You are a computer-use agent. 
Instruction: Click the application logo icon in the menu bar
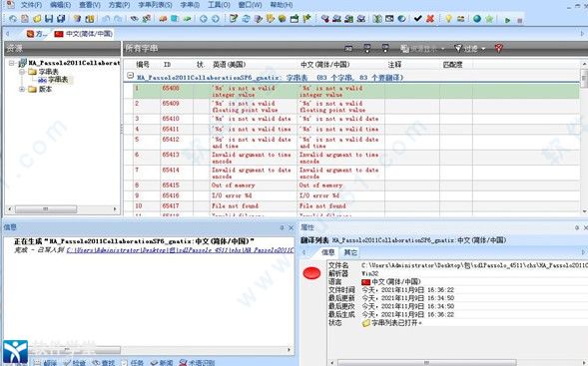click(x=10, y=5)
